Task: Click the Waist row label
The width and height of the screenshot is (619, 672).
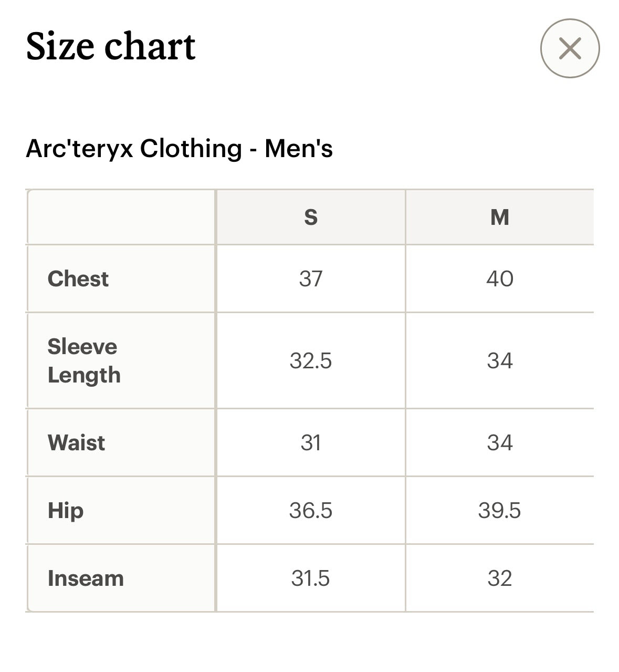Action: click(x=76, y=443)
